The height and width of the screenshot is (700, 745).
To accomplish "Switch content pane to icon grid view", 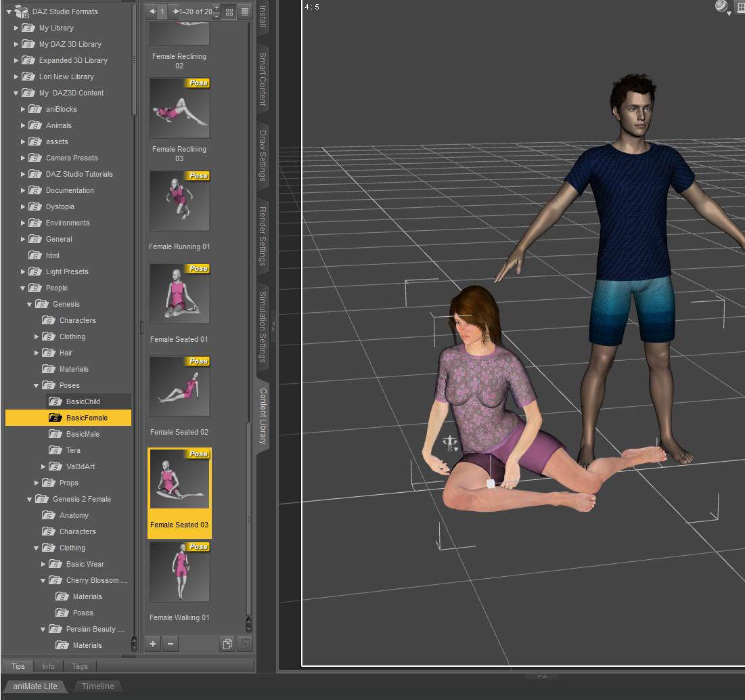I will pos(229,12).
